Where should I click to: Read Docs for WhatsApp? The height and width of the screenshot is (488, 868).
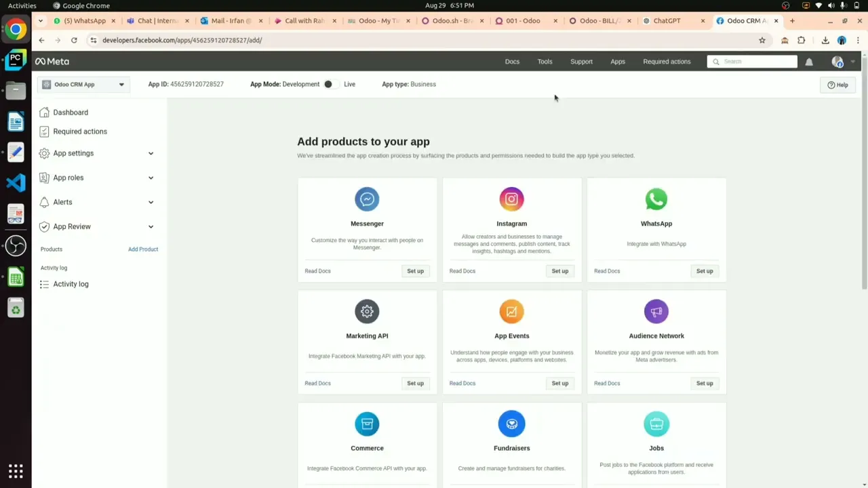tap(607, 271)
